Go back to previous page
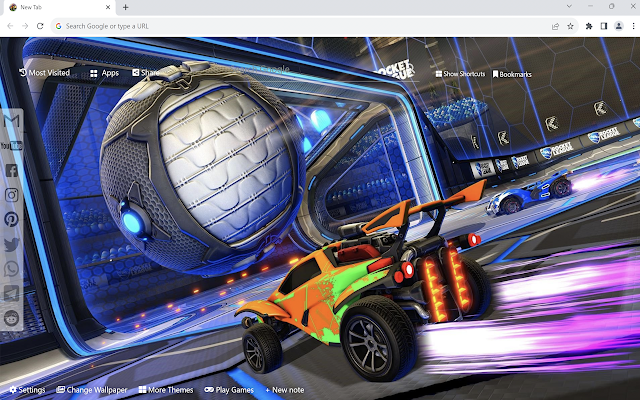 tap(10, 26)
